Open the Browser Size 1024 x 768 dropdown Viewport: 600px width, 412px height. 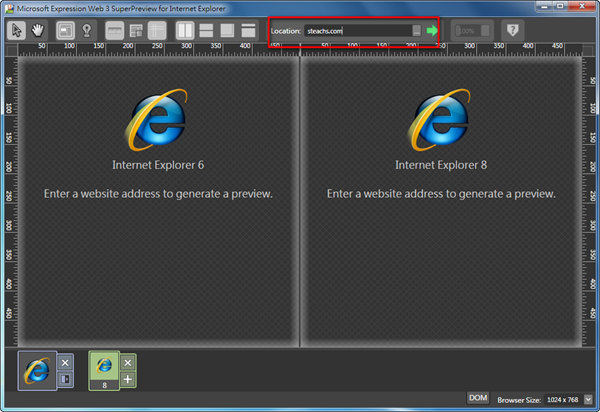(588, 400)
